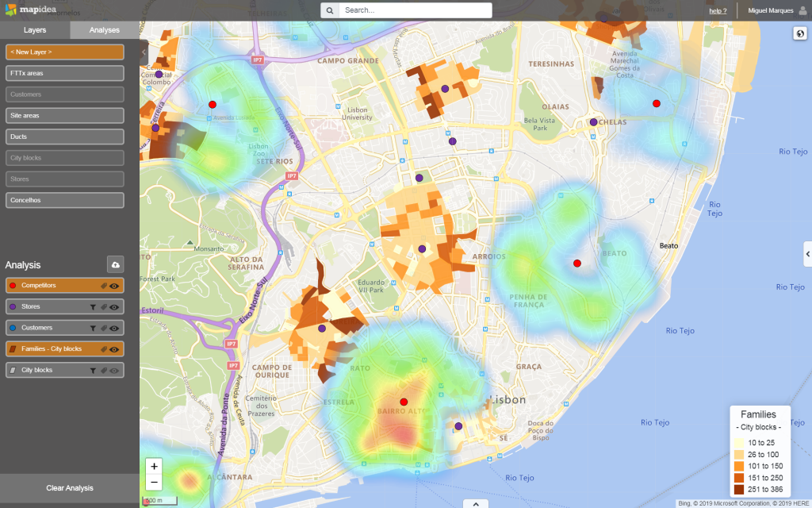The image size is (812, 508).
Task: Click red competitor marker near Beato
Action: click(577, 264)
